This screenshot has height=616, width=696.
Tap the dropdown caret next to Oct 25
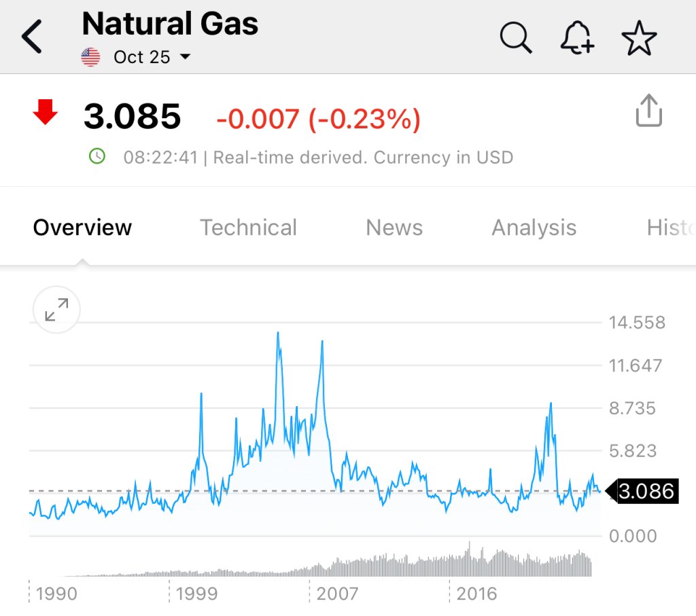(x=185, y=57)
